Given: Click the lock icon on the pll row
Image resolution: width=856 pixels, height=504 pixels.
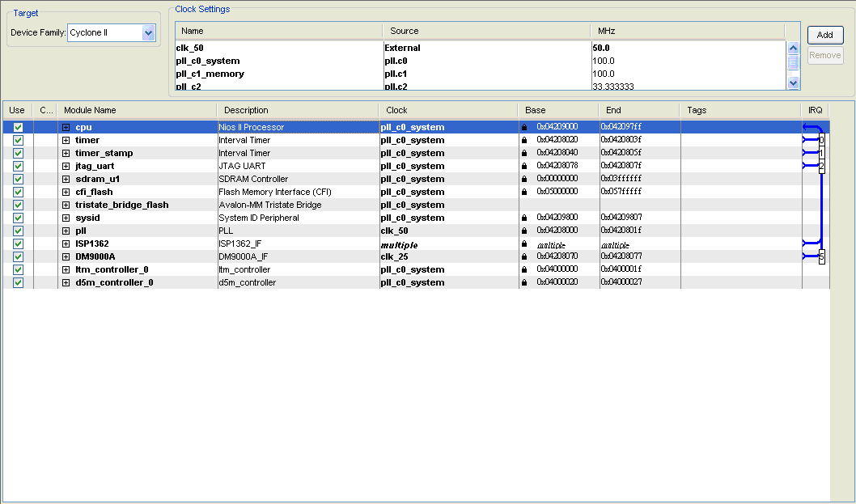Looking at the screenshot, I should 524,231.
